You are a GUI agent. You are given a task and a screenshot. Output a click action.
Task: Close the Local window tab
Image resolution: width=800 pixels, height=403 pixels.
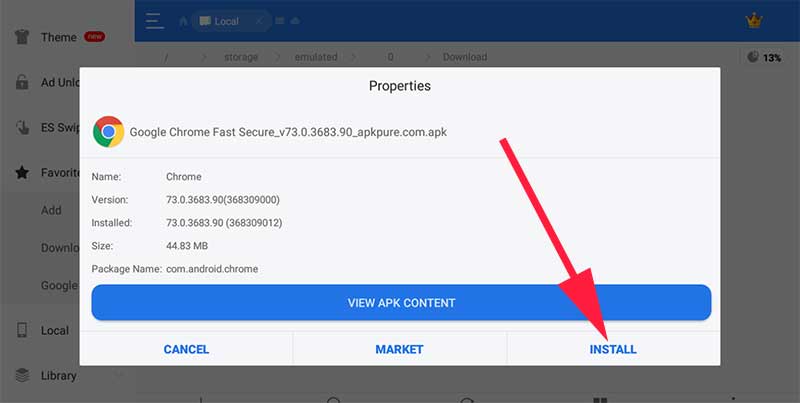pos(259,21)
